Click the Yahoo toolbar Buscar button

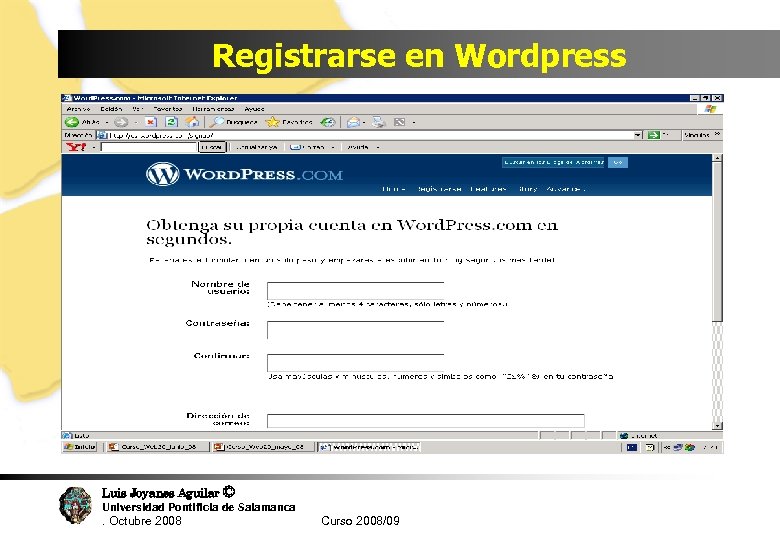[212, 147]
